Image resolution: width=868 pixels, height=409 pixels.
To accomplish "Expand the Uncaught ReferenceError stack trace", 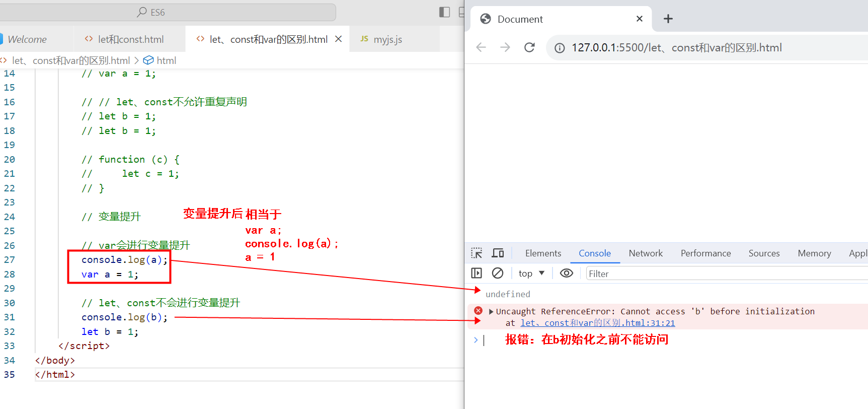I will (x=491, y=311).
